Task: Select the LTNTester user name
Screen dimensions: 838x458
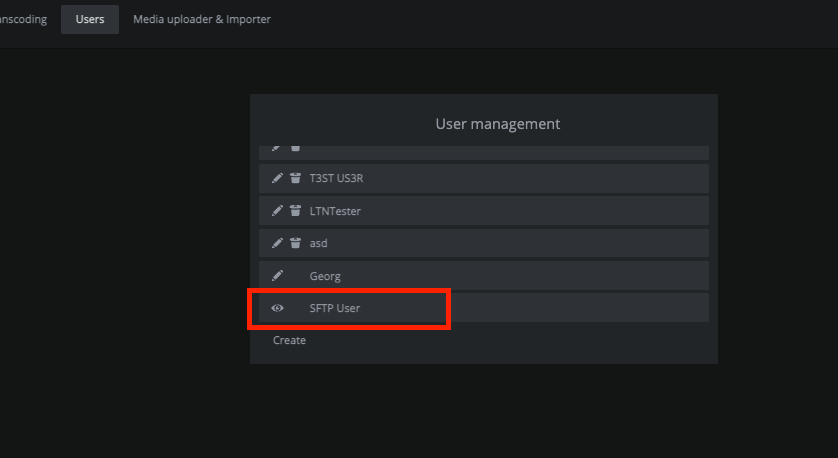Action: click(x=335, y=211)
